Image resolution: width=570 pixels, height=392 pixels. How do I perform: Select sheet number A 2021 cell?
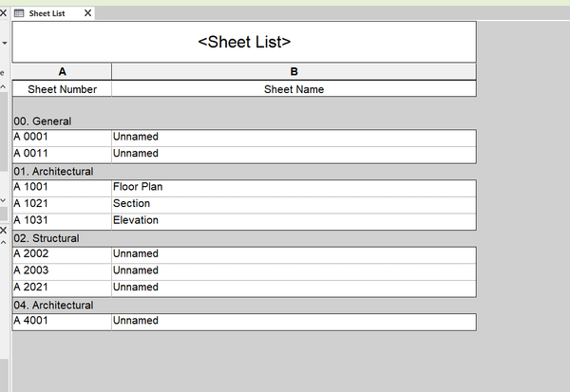(x=62, y=288)
